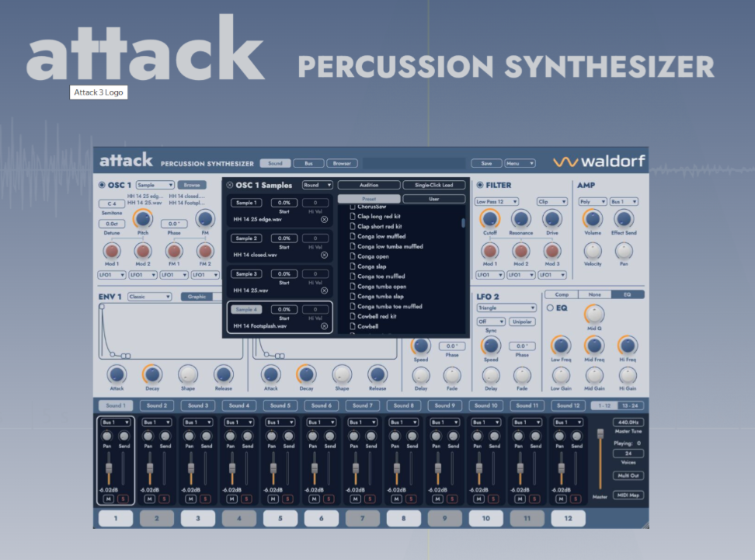Toggle Unipolar for LFO 2
The height and width of the screenshot is (560, 755).
[522, 322]
